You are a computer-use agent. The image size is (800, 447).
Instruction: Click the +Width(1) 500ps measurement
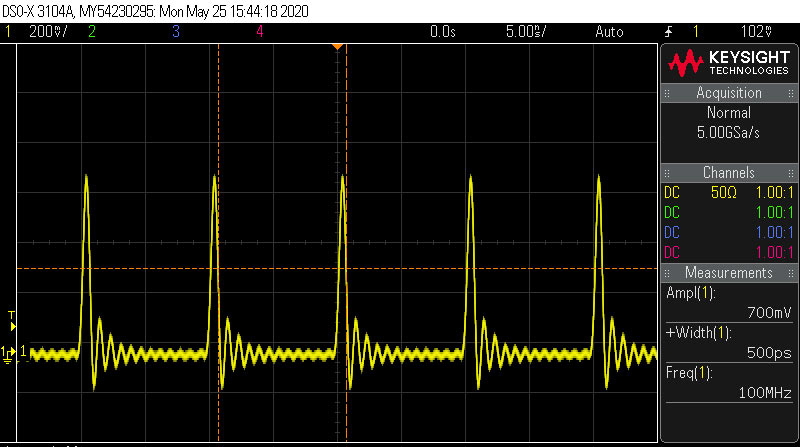click(729, 343)
